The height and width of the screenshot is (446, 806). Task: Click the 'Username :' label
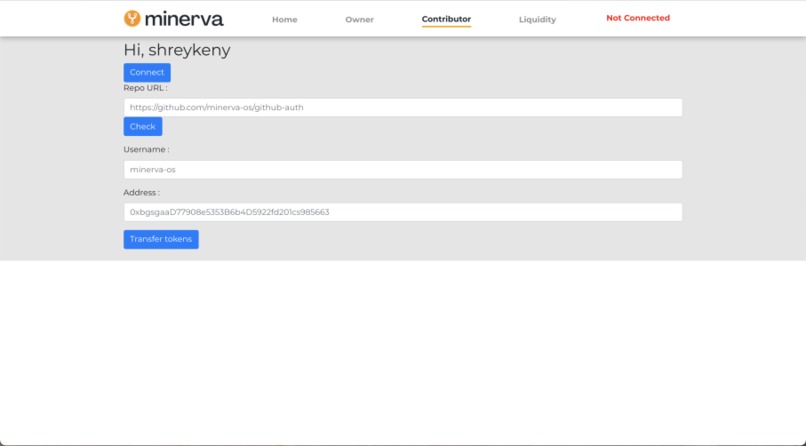146,150
